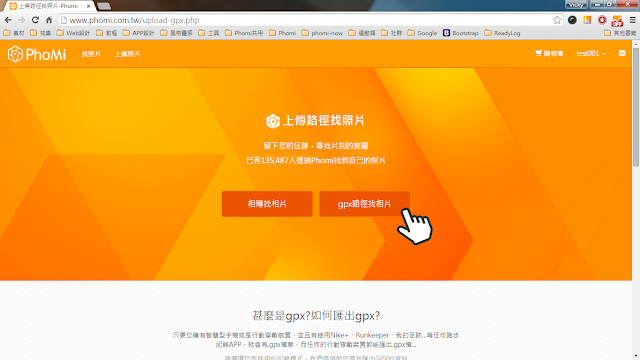Open the APP設計 bookmark folder
Image resolution: width=640 pixels, height=360 pixels.
pyautogui.click(x=138, y=33)
